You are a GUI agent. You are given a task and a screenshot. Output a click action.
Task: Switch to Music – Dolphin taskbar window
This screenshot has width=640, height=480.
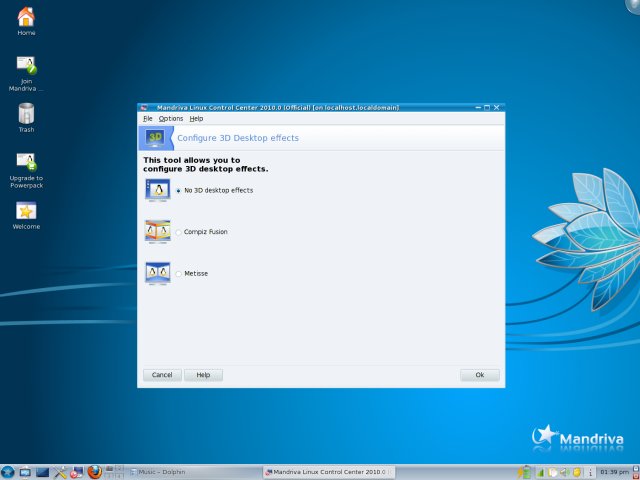pos(192,472)
